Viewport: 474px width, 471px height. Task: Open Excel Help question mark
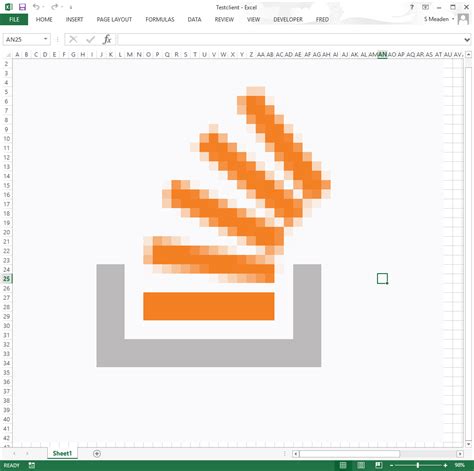[x=412, y=7]
